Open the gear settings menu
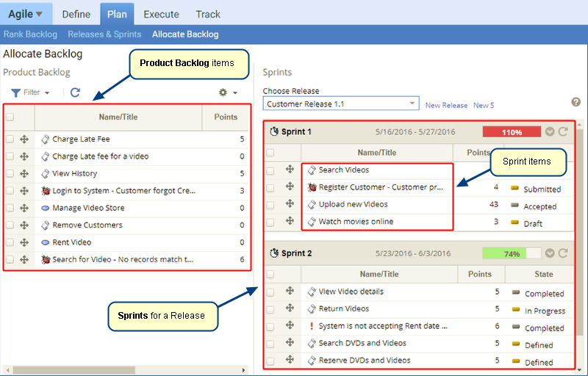This screenshot has width=588, height=376. [x=223, y=93]
